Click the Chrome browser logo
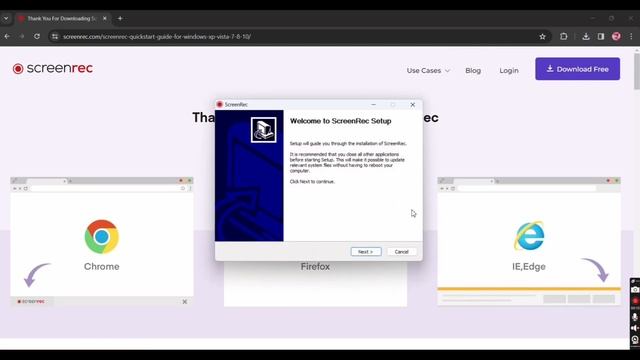This screenshot has width=640, height=360. coord(102,236)
